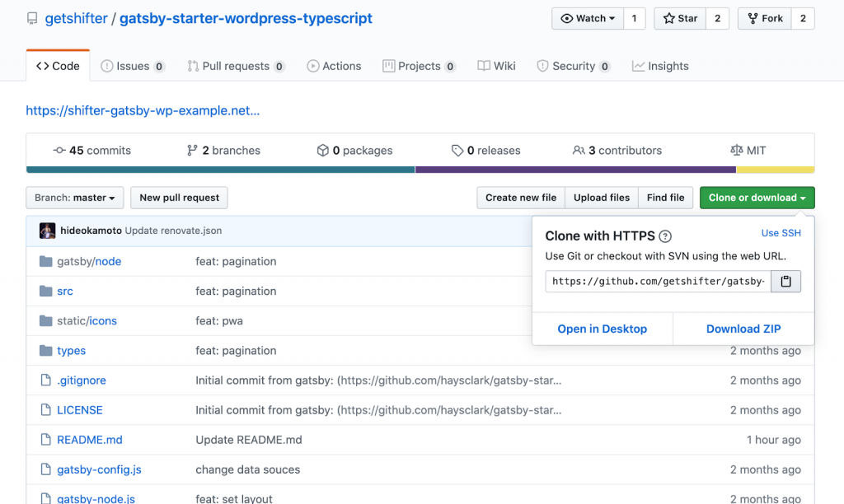Open the 45 commits link
Screen dimensions: 844x504
pyautogui.click(x=92, y=151)
